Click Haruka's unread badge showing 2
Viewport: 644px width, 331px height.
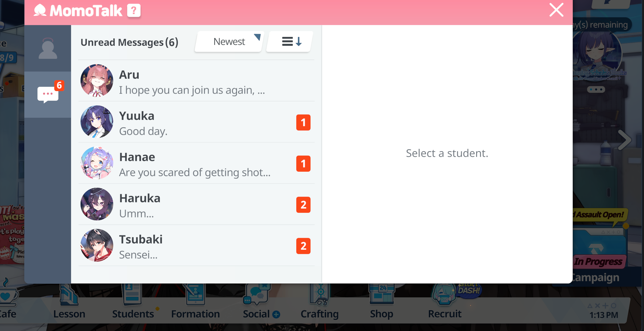(x=303, y=205)
